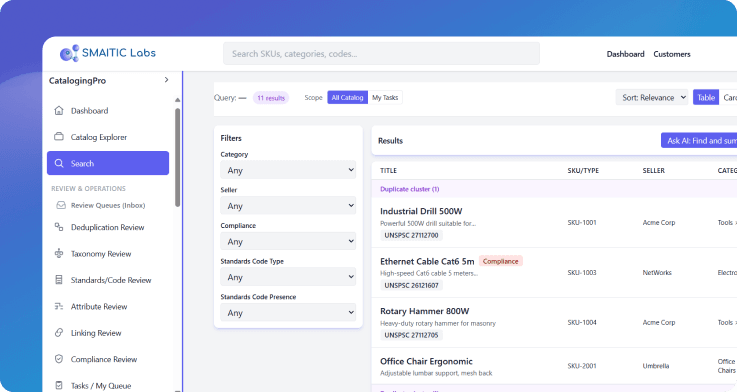Open the Rotary Hammer 800W title
Image resolution: width=737 pixels, height=392 pixels.
point(424,311)
